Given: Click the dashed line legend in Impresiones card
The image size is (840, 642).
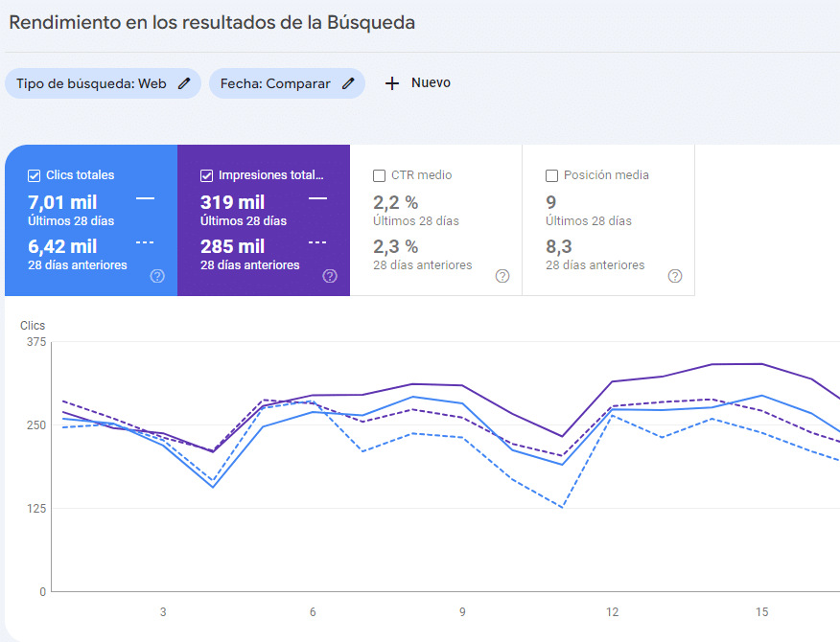Looking at the screenshot, I should click(x=317, y=242).
